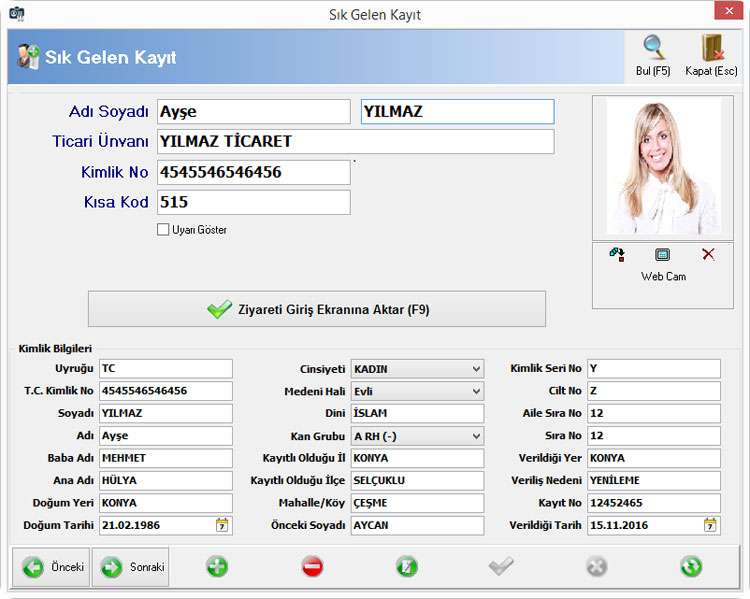Click the load photo from file icon

tap(617, 255)
